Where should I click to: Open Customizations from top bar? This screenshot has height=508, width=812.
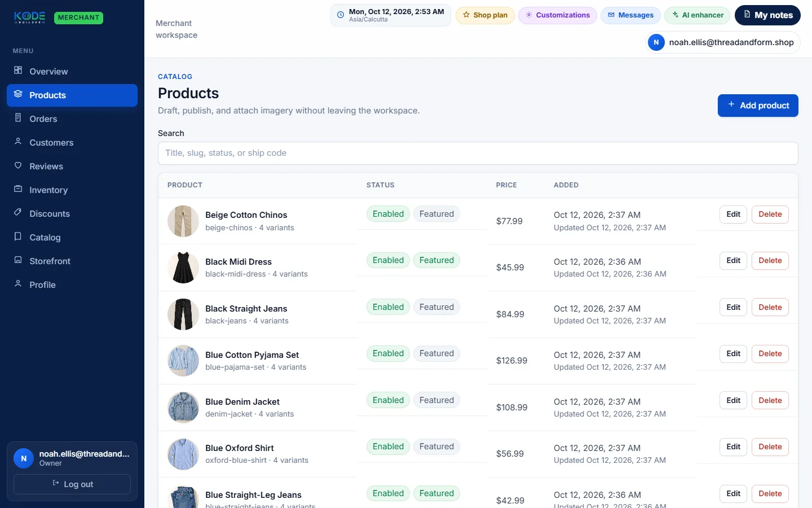pyautogui.click(x=558, y=15)
